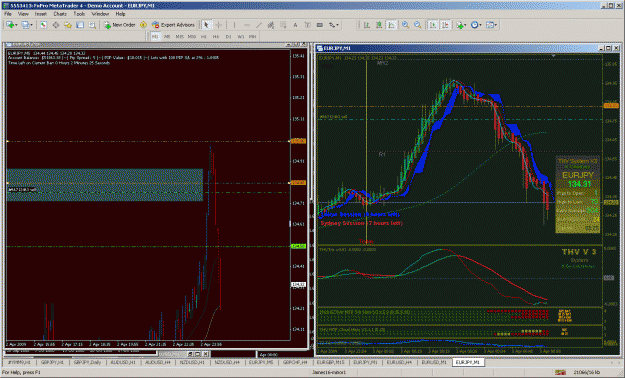Click the Templates icon
Image resolution: width=625 pixels, height=378 pixels.
[489, 25]
